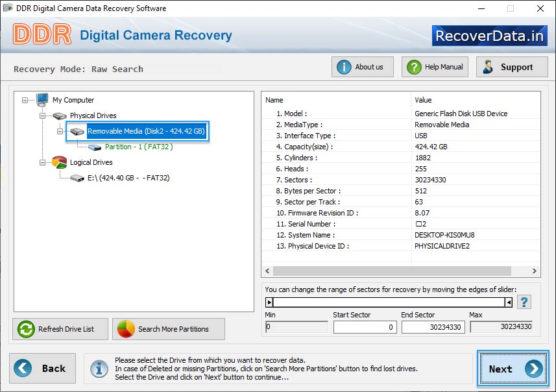This screenshot has width=556, height=392.
Task: Select the '1. Model :' row
Action: pyautogui.click(x=401, y=114)
